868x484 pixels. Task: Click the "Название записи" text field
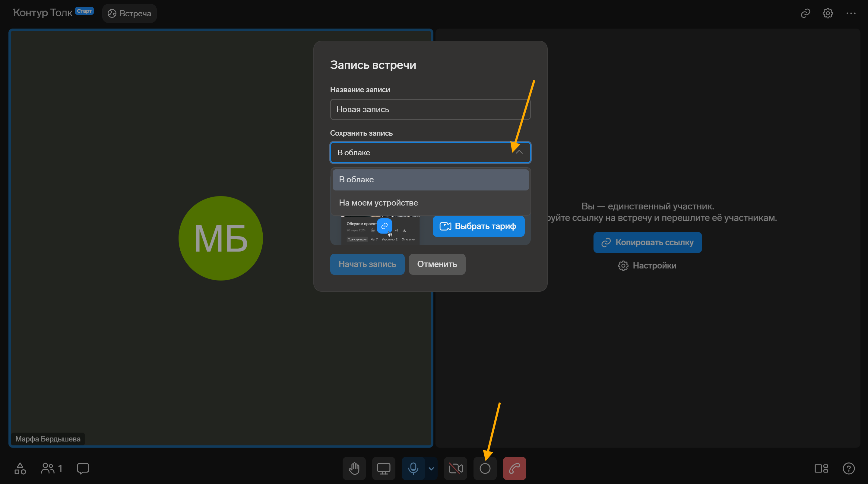[x=430, y=109]
